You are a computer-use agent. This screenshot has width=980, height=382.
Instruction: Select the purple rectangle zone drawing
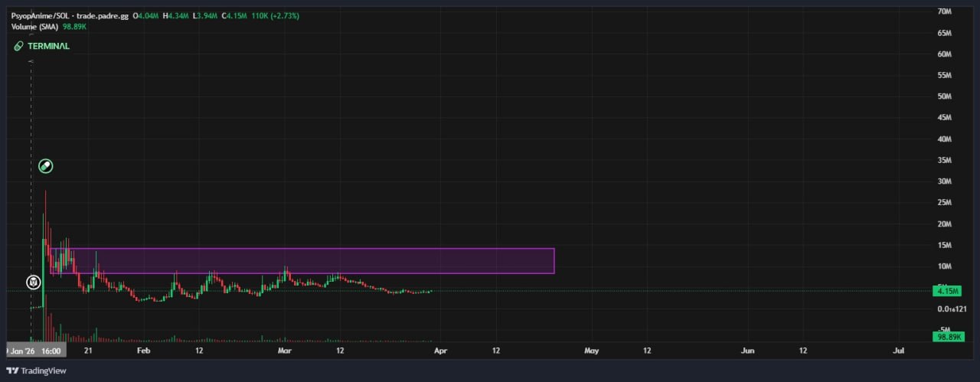302,261
